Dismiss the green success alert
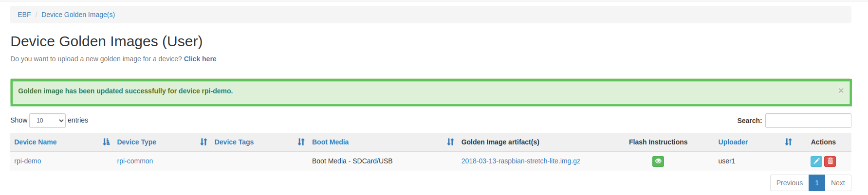The image size is (868, 195). tap(841, 90)
